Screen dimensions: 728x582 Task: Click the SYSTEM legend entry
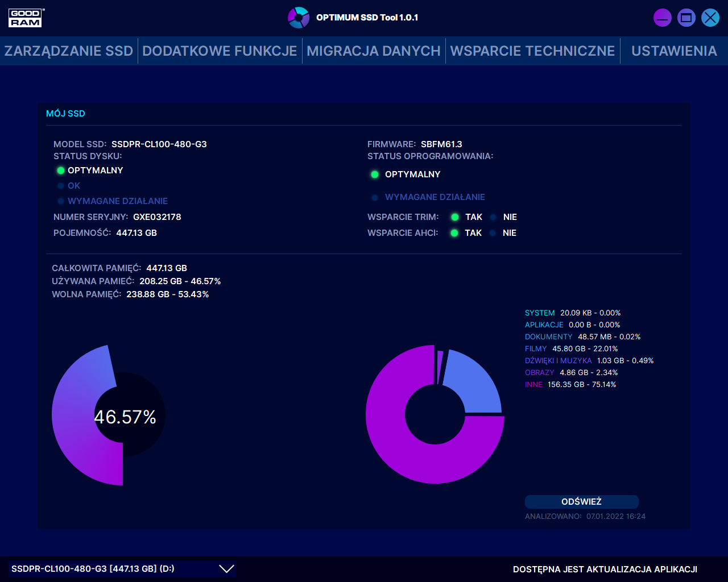click(573, 313)
